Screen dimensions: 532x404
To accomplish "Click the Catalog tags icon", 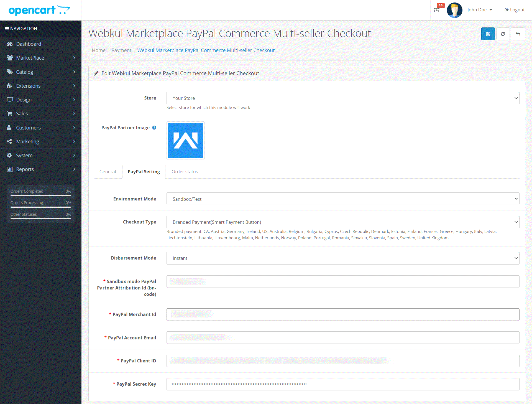I will coord(10,72).
